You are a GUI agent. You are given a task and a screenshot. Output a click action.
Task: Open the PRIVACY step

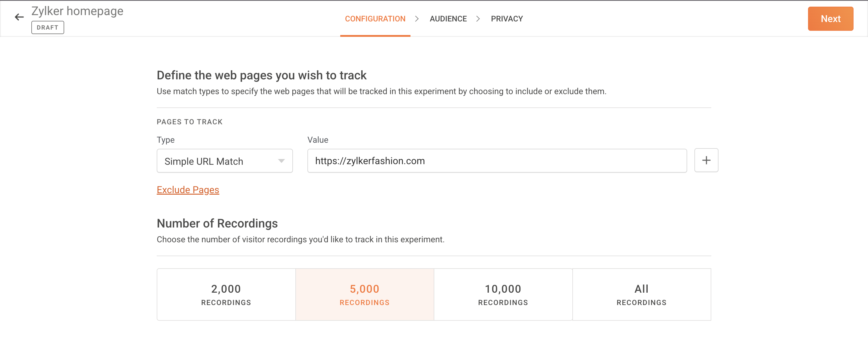tap(506, 19)
